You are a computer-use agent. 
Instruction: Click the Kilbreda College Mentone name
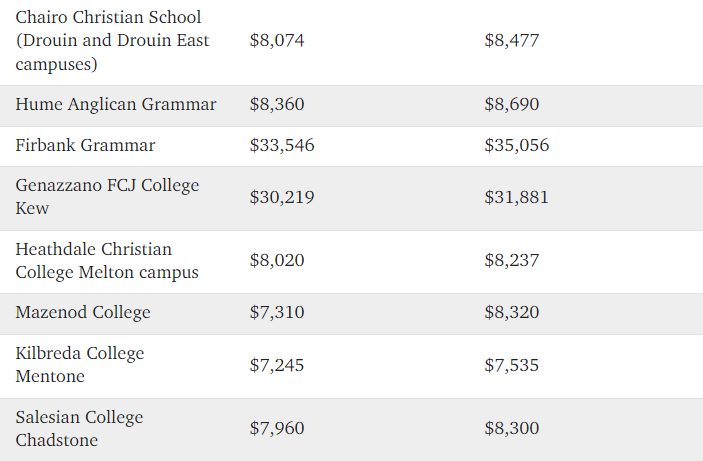tap(80, 365)
